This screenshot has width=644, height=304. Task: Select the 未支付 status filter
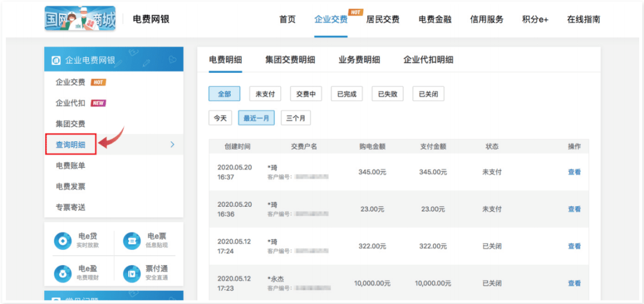click(265, 94)
